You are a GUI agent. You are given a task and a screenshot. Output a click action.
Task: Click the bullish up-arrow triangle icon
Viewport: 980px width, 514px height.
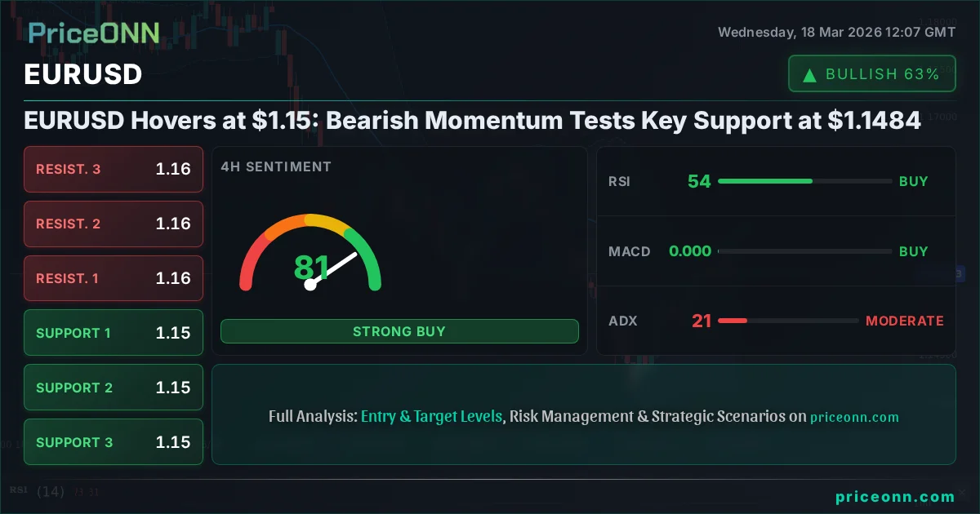(810, 75)
